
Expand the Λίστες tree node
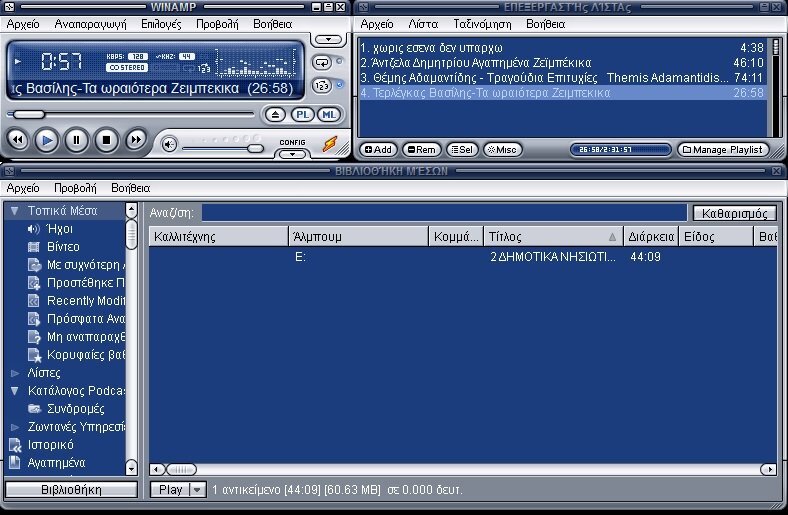point(15,373)
